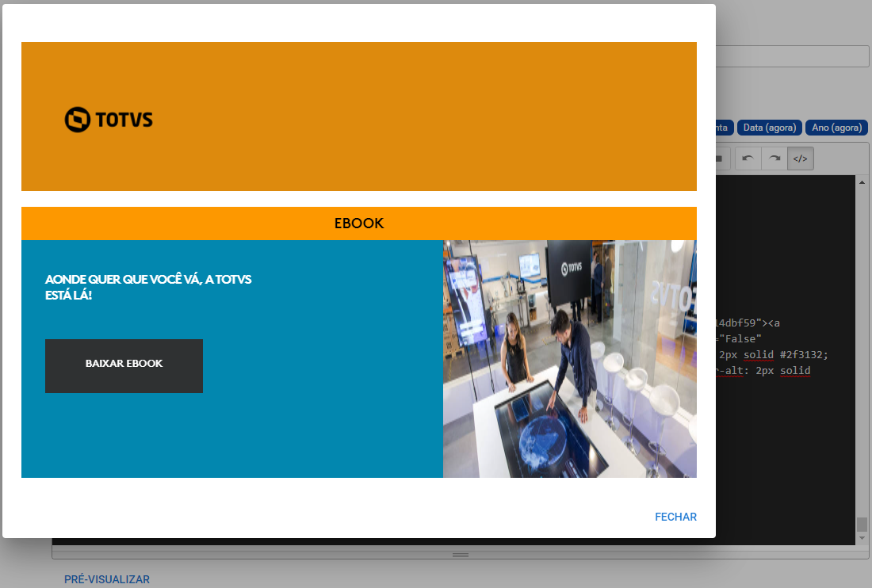Click the showroom photo in the preview
Screen dimensions: 872x588
point(569,358)
